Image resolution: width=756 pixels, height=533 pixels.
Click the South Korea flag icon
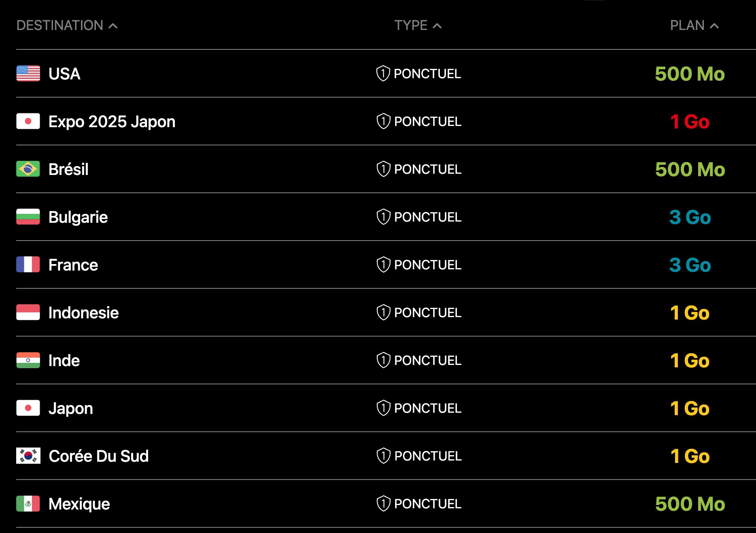click(28, 456)
